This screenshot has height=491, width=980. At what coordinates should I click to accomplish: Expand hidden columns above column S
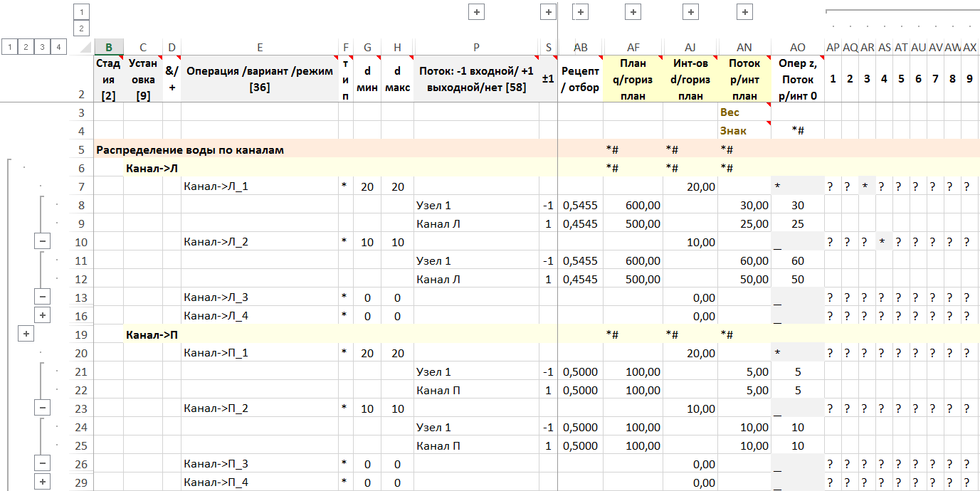click(547, 12)
